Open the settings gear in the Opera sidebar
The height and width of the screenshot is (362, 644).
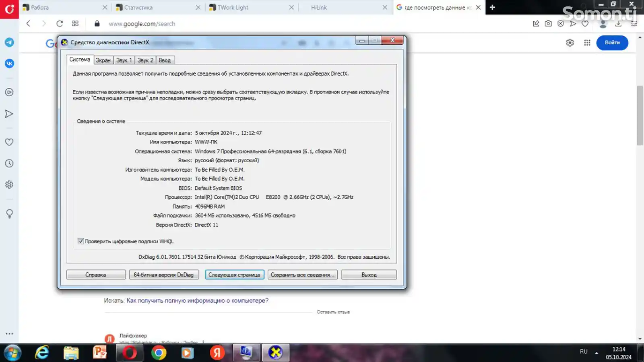pyautogui.click(x=9, y=184)
